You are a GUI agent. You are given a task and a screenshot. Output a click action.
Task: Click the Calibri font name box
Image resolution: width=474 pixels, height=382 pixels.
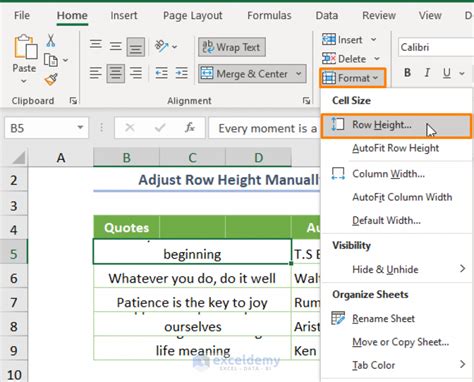tap(436, 47)
